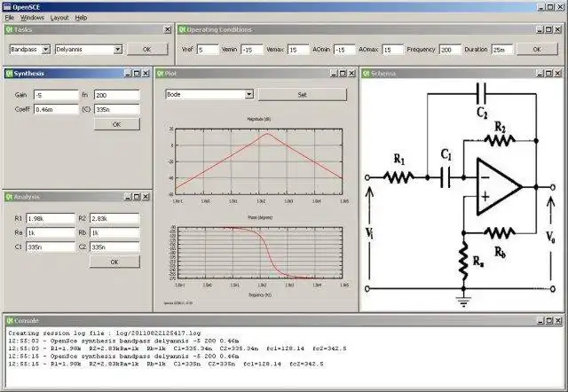This screenshot has height=392, width=568.
Task: Click the (C) field in Synthesis
Action: [116, 109]
